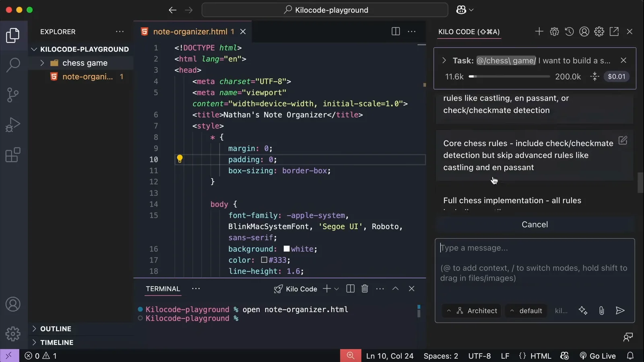Edit the Core chess rules suggestion
The height and width of the screenshot is (362, 644).
pyautogui.click(x=623, y=140)
